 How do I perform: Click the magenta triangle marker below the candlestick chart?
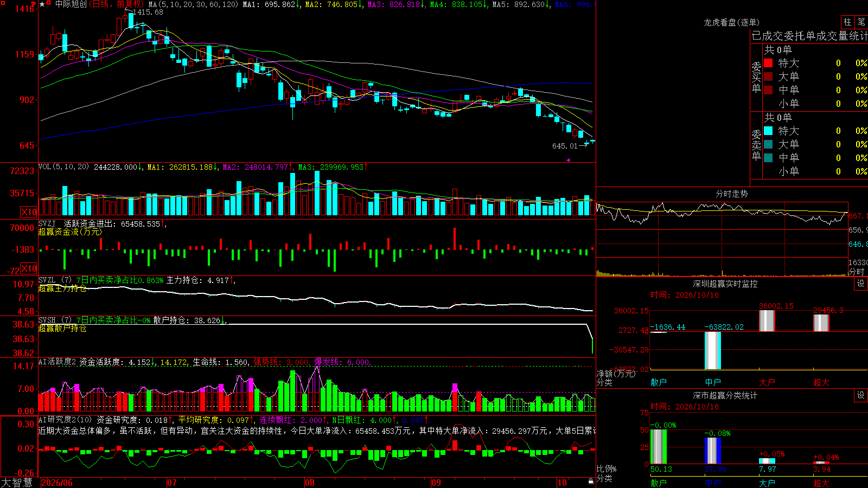[x=568, y=160]
